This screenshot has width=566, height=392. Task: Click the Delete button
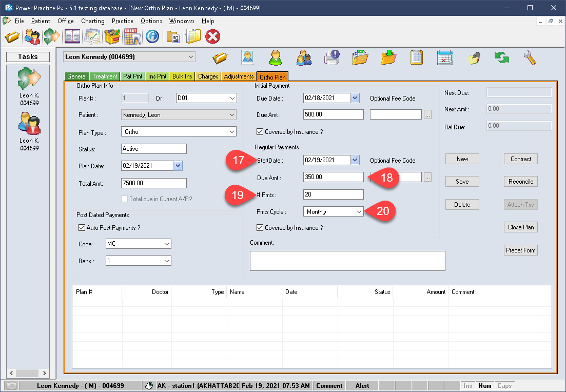point(462,204)
